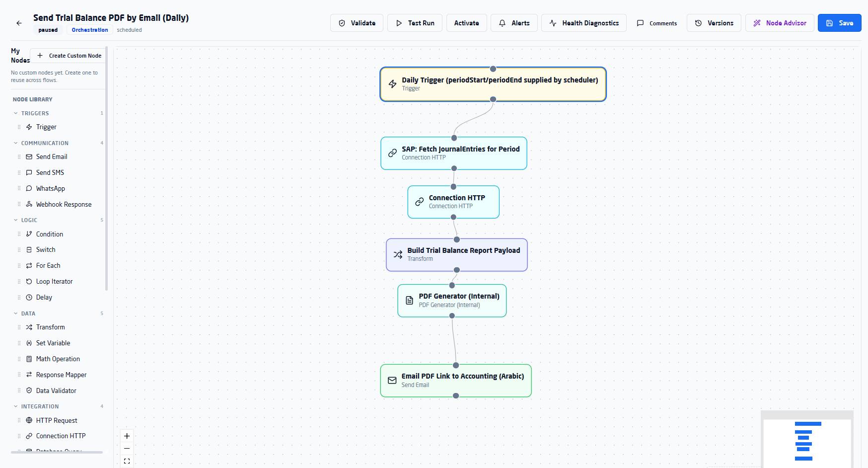Click the Comments speech bubble icon
Viewport: 868px width, 468px height.
click(x=640, y=23)
